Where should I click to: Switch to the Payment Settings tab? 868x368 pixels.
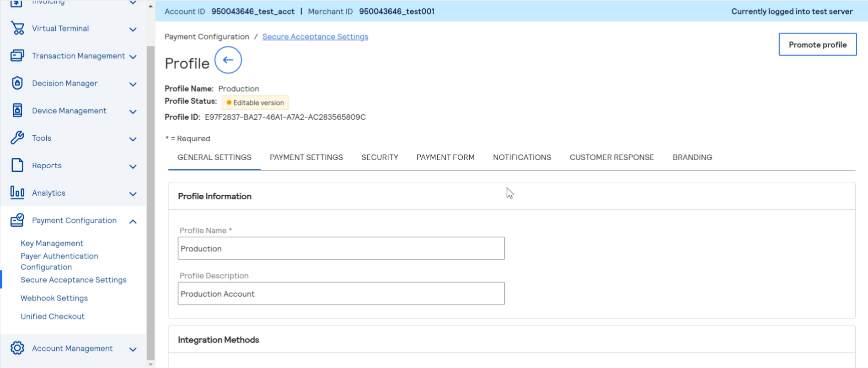(x=306, y=157)
